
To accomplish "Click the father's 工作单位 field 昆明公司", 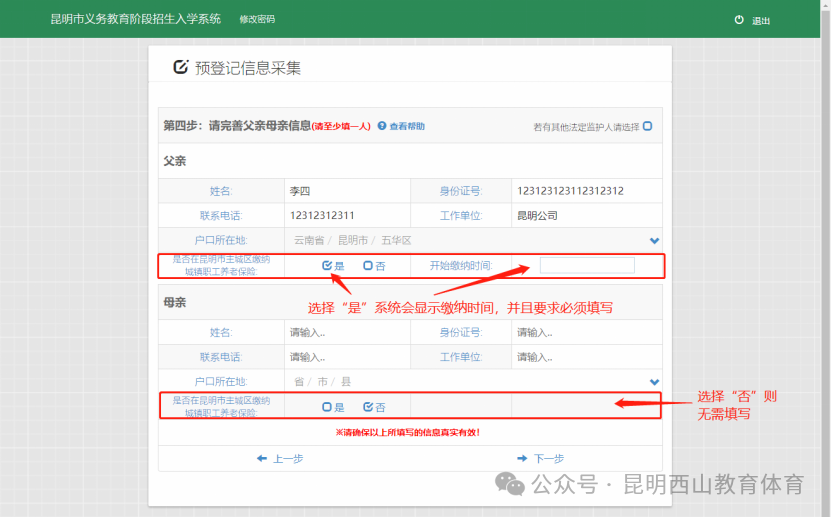I will pyautogui.click(x=587, y=216).
